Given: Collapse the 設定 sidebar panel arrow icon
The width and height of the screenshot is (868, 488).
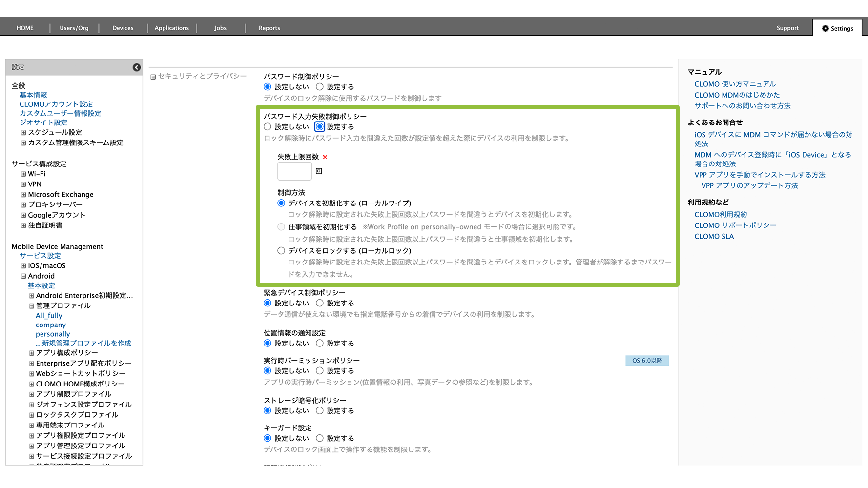Looking at the screenshot, I should 137,67.
